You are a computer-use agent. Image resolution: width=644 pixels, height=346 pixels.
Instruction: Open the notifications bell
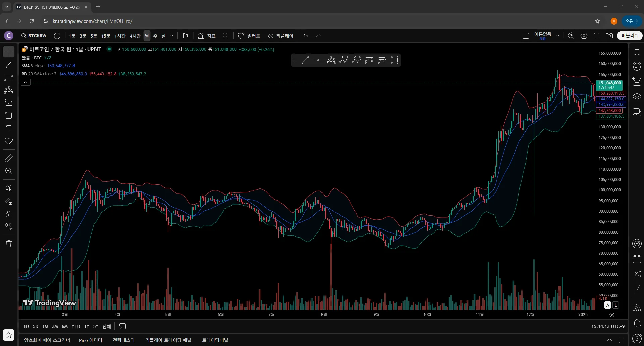(637, 323)
